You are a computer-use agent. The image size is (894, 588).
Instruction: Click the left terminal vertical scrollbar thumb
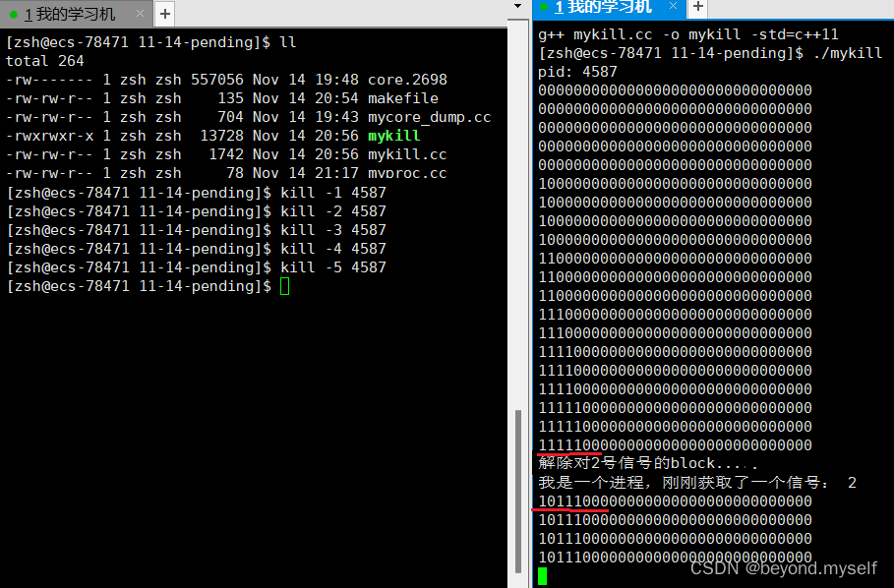tap(518, 491)
